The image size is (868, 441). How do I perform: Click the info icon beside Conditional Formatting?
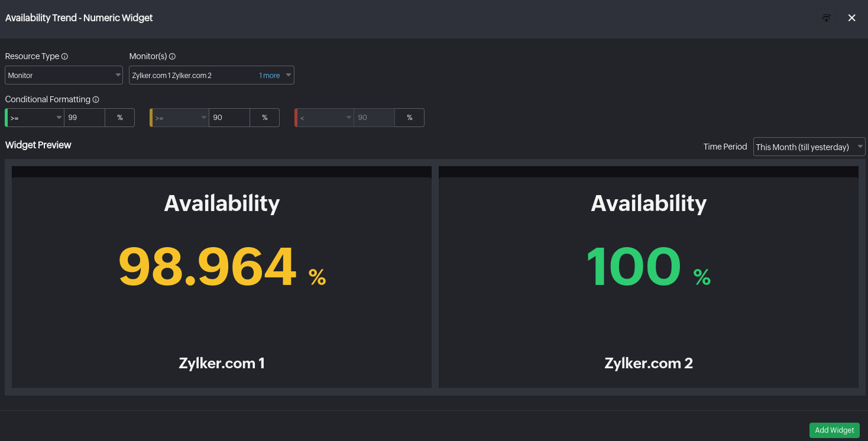point(95,99)
